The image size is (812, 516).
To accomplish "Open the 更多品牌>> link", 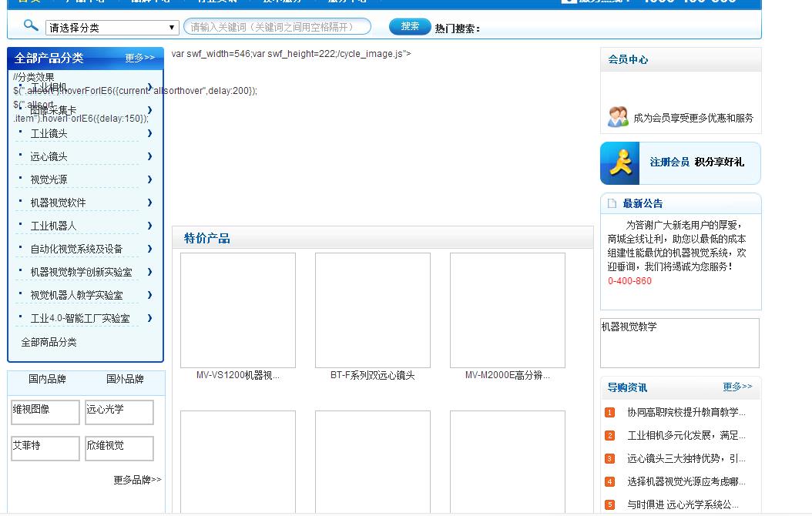I will pyautogui.click(x=137, y=480).
